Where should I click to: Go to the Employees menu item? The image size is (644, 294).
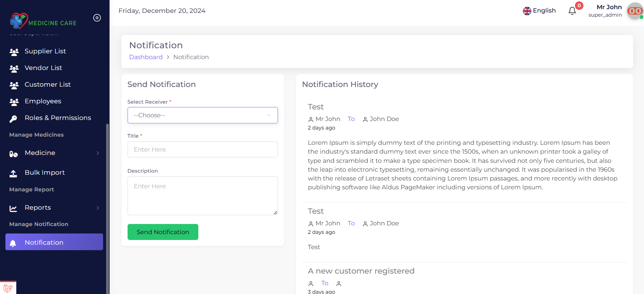coord(43,101)
